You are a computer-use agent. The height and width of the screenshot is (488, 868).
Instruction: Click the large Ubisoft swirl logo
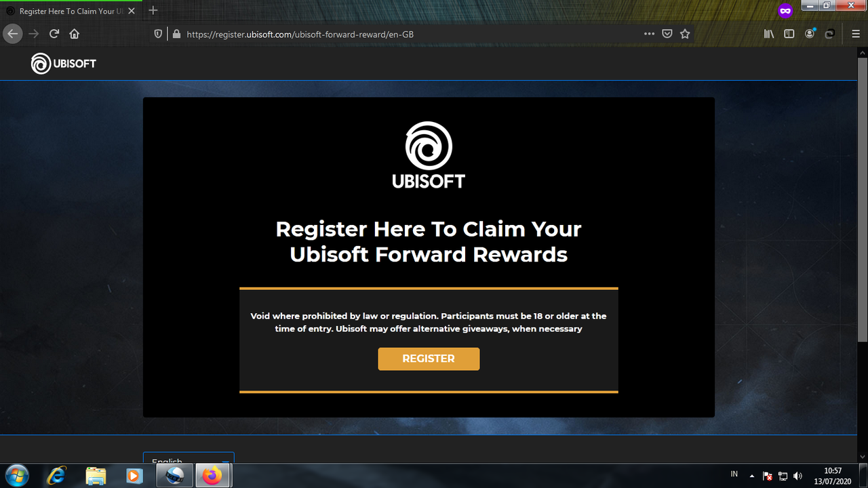pyautogui.click(x=429, y=155)
